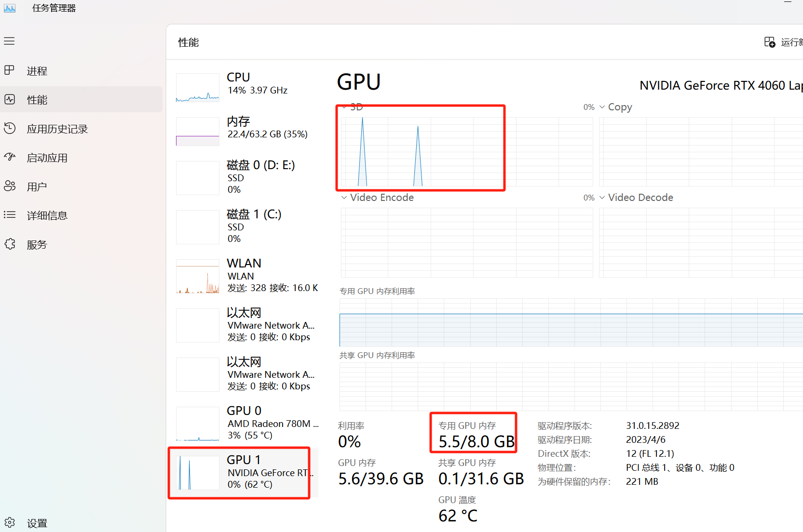This screenshot has height=532, width=803.
Task: Click the Settings (设置) gear icon
Action: 9,522
